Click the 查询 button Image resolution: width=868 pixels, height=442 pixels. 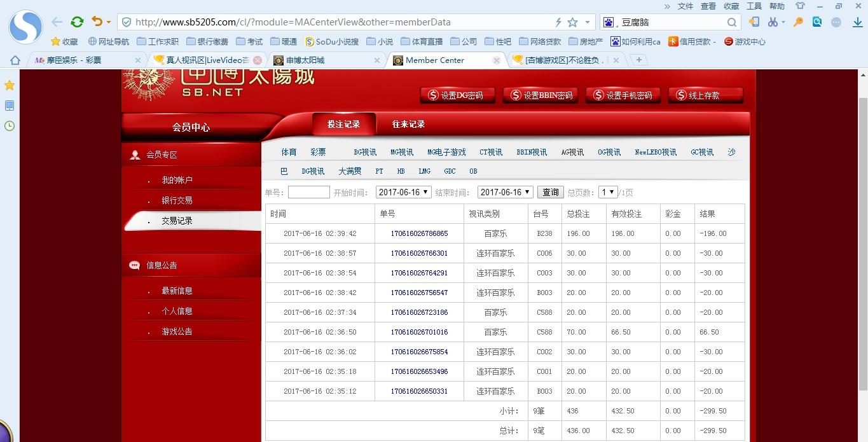pos(550,192)
